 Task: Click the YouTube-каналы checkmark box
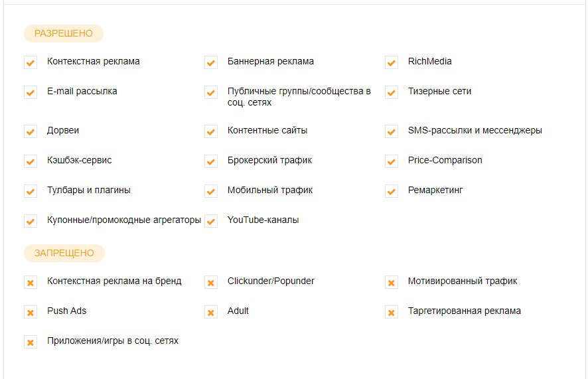(211, 221)
